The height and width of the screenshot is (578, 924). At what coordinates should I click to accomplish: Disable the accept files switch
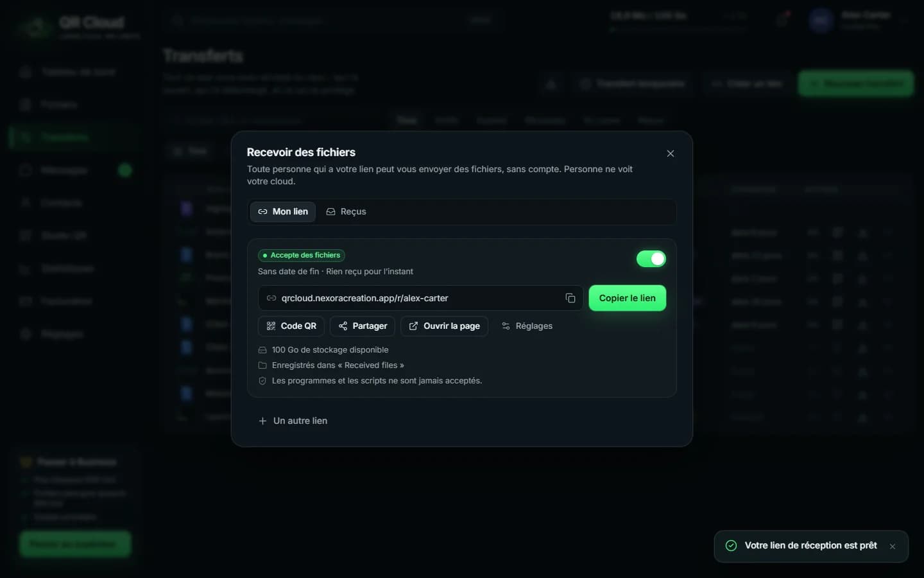pyautogui.click(x=651, y=259)
